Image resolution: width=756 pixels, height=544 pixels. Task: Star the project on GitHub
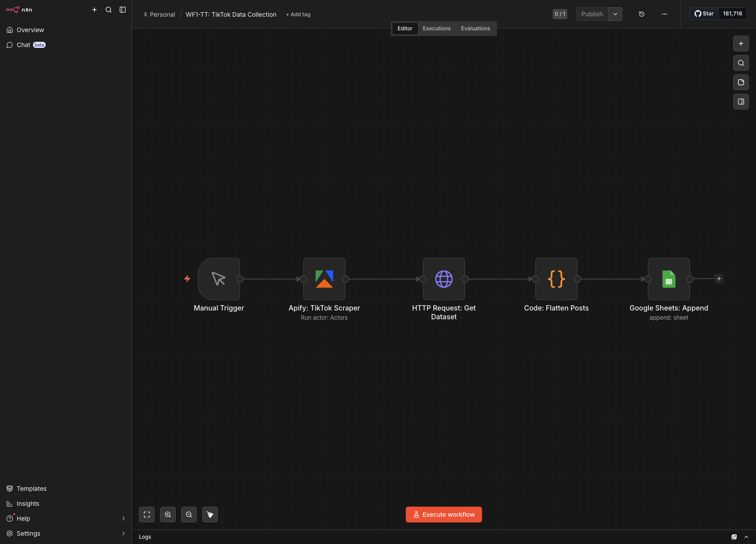704,14
